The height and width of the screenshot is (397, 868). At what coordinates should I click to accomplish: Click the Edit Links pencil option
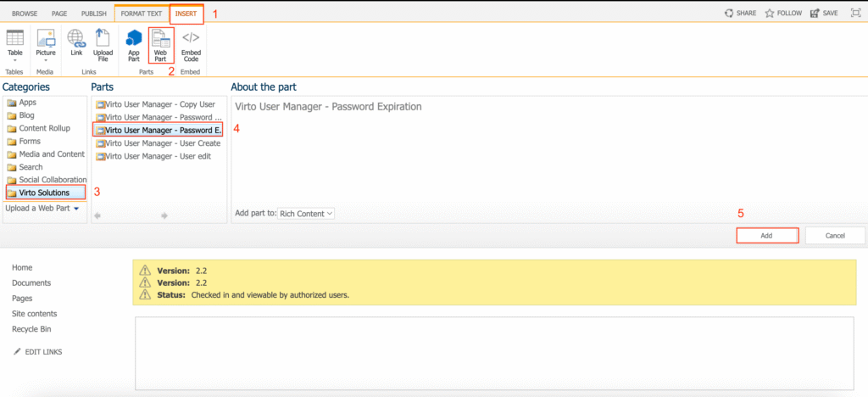(37, 352)
